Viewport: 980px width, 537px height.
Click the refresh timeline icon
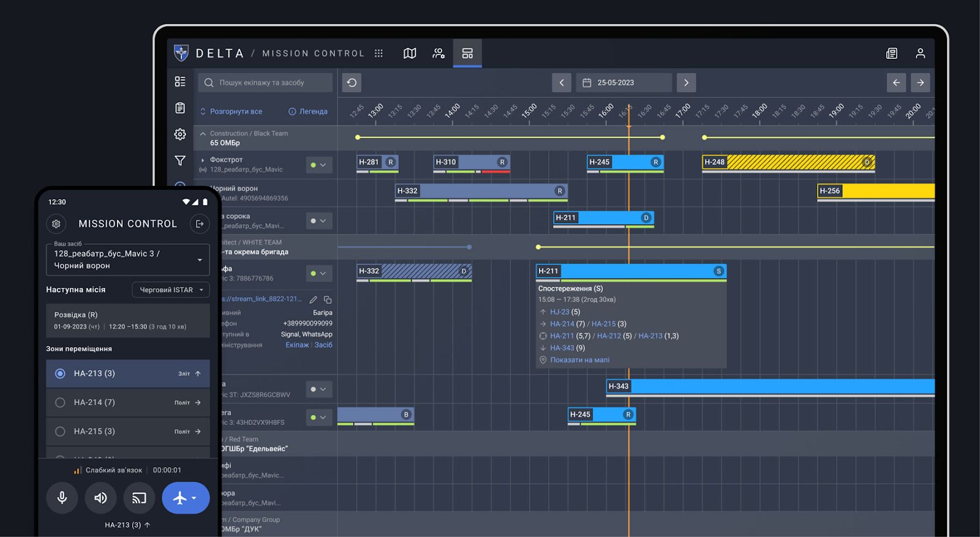click(x=352, y=83)
